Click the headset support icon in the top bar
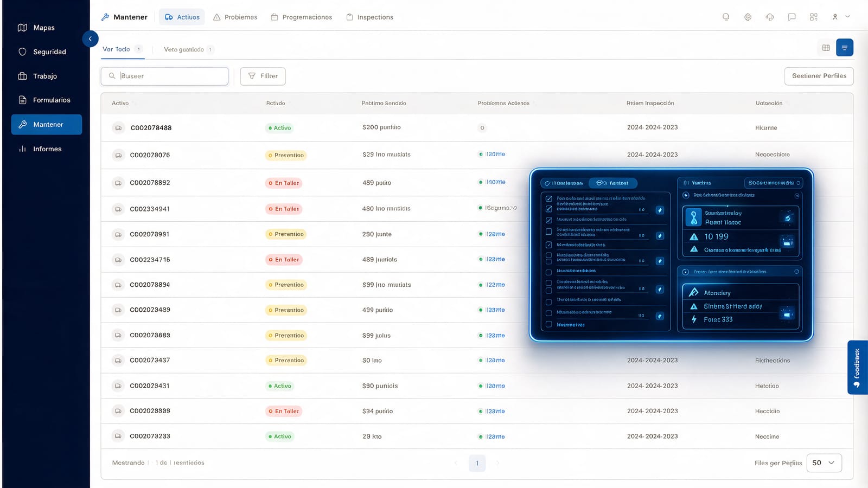 point(770,17)
